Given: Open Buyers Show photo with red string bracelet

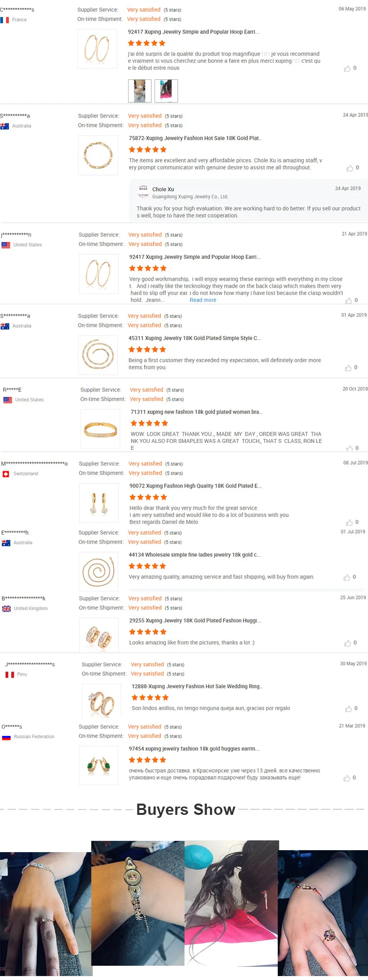Looking at the screenshot, I should [323, 912].
